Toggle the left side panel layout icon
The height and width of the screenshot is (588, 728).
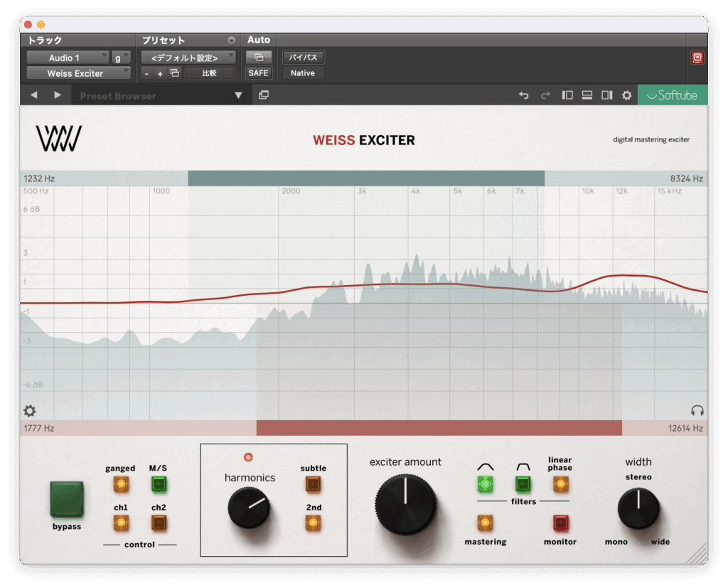pos(567,95)
